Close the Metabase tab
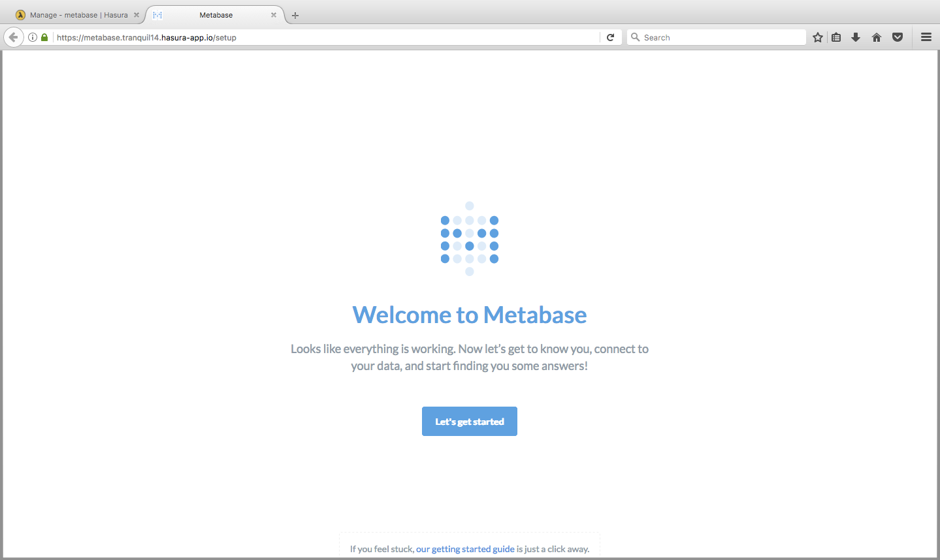 (274, 15)
